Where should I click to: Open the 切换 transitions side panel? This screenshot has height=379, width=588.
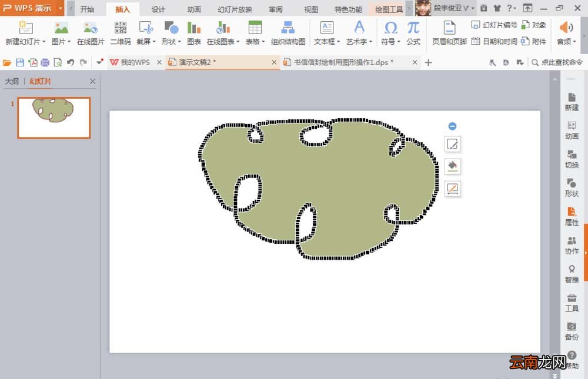[x=572, y=159]
